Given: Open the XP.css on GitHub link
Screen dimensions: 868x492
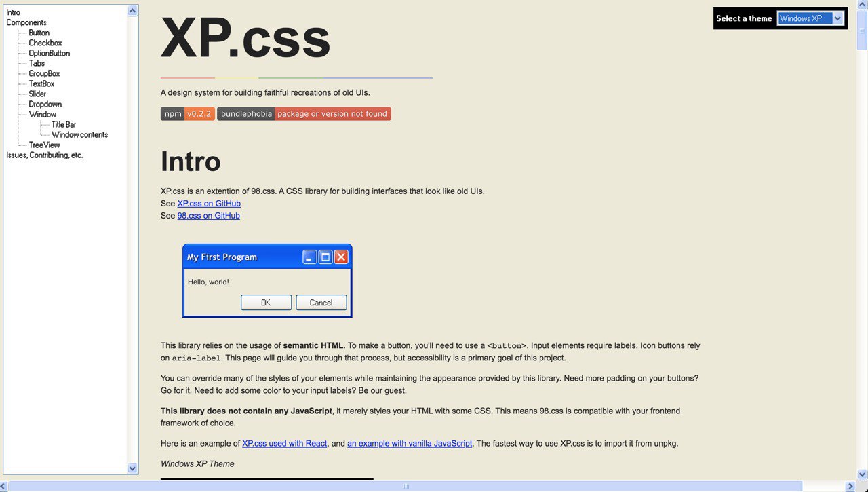Looking at the screenshot, I should 209,204.
